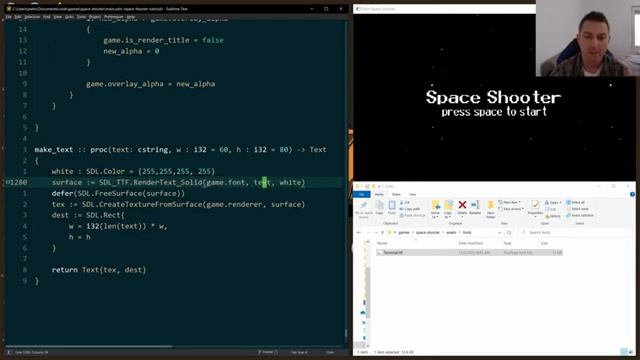Screen dimensions: 640x360
Task: Click the Refresh button in Explorer
Action: coord(509,232)
